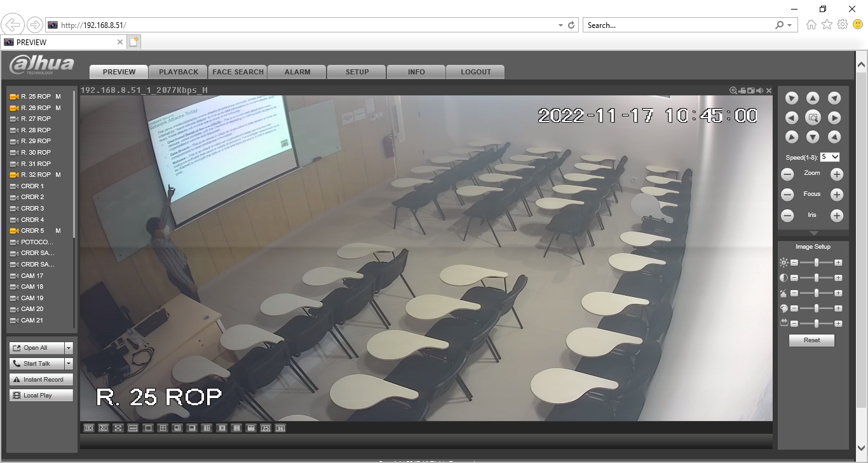Image resolution: width=868 pixels, height=463 pixels.
Task: Select single-window layout
Action: 148,428
